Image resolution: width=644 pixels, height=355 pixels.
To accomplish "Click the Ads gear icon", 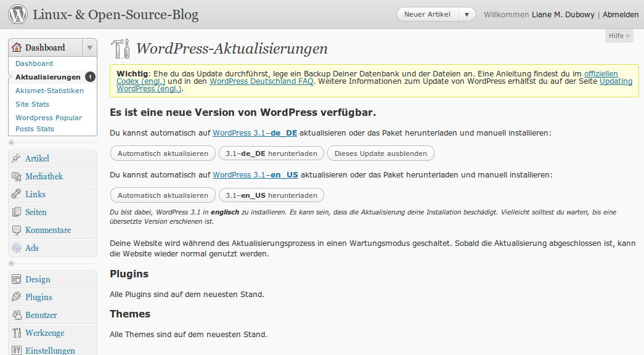I will coord(14,246).
